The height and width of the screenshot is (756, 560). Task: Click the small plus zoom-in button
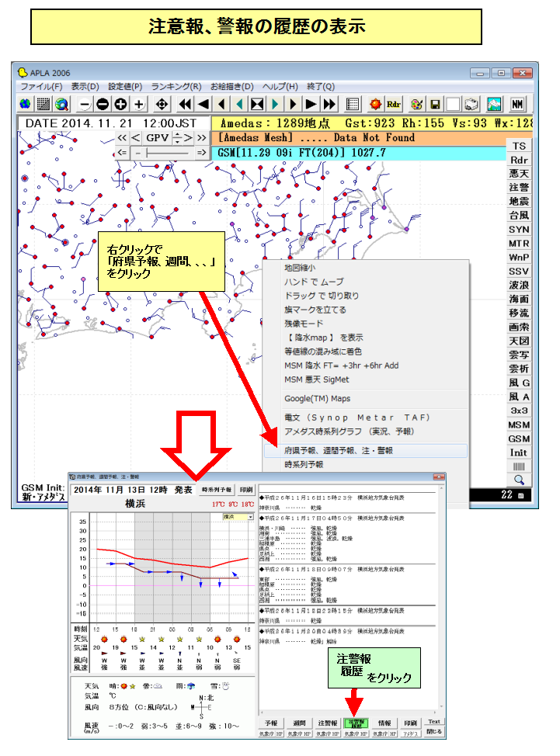139,104
